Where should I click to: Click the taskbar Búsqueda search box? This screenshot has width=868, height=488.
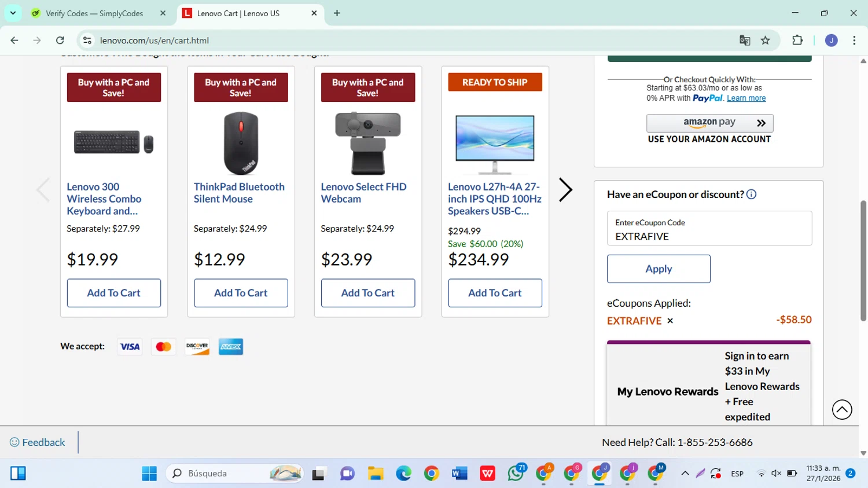pos(236,474)
